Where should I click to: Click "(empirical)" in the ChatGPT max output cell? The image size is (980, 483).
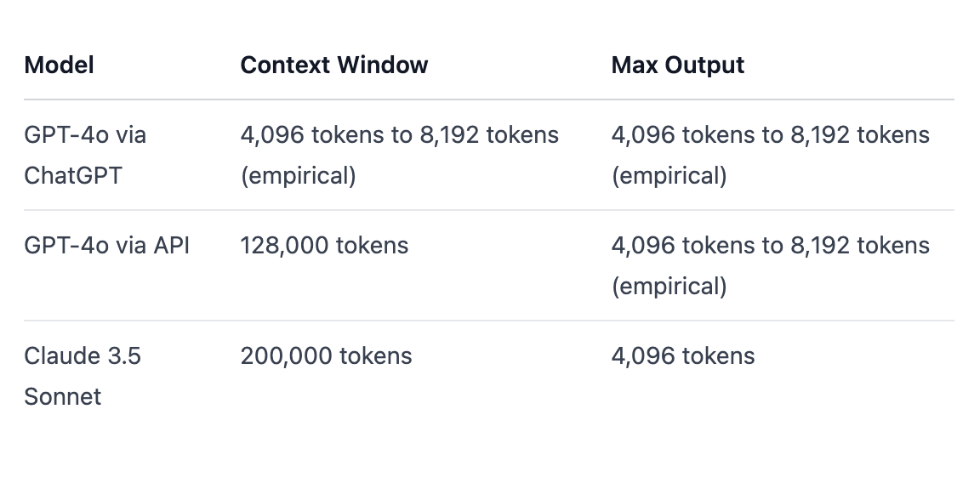(x=669, y=176)
